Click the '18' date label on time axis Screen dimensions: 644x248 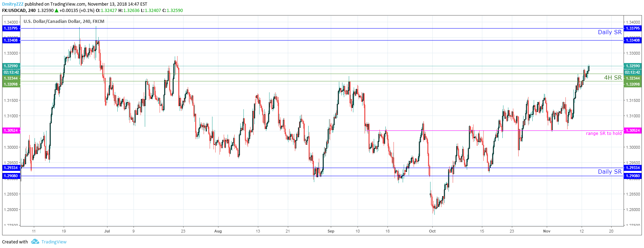point(388,231)
